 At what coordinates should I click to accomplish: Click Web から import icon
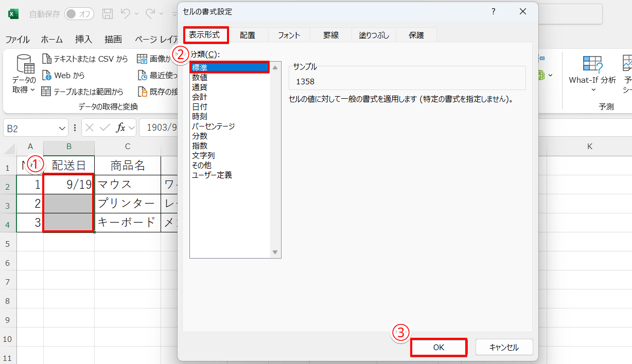pyautogui.click(x=47, y=76)
